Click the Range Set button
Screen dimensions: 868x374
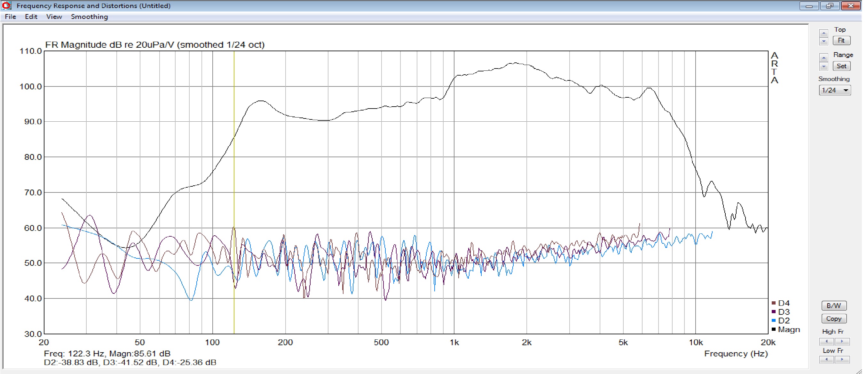tap(841, 66)
